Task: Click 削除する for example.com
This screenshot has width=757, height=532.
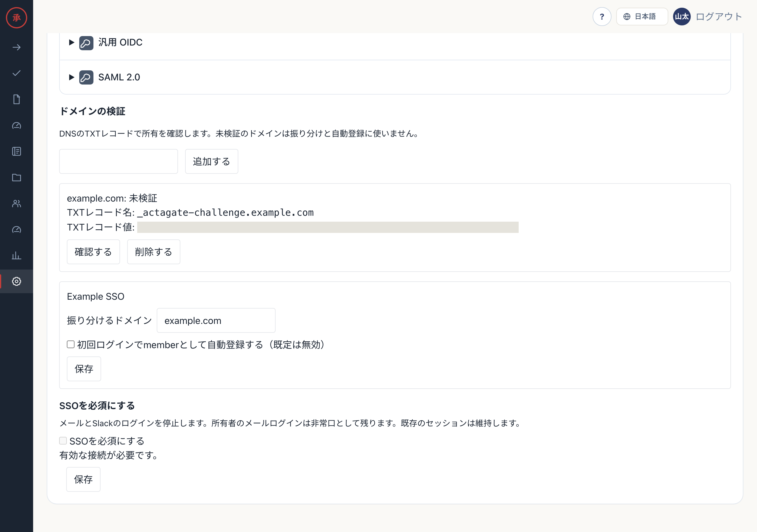Action: tap(154, 252)
